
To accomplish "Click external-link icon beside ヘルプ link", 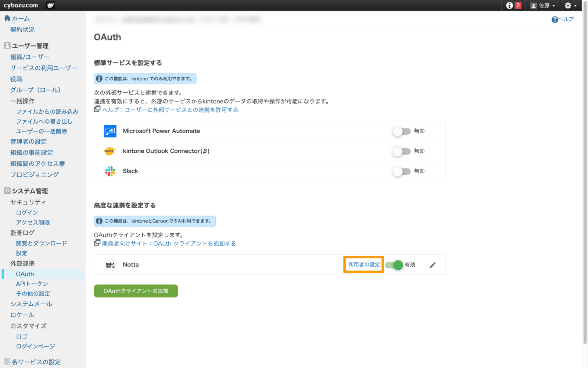I will click(x=97, y=109).
